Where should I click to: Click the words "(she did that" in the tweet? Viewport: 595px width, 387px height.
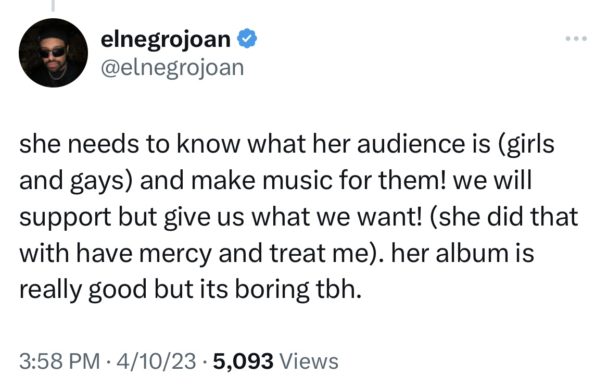click(504, 217)
